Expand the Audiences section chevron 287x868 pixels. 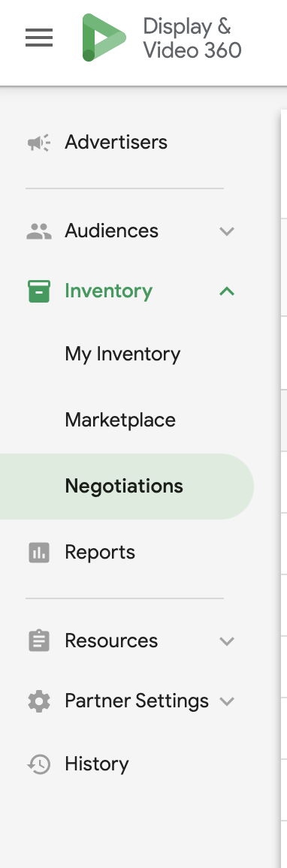tap(227, 231)
